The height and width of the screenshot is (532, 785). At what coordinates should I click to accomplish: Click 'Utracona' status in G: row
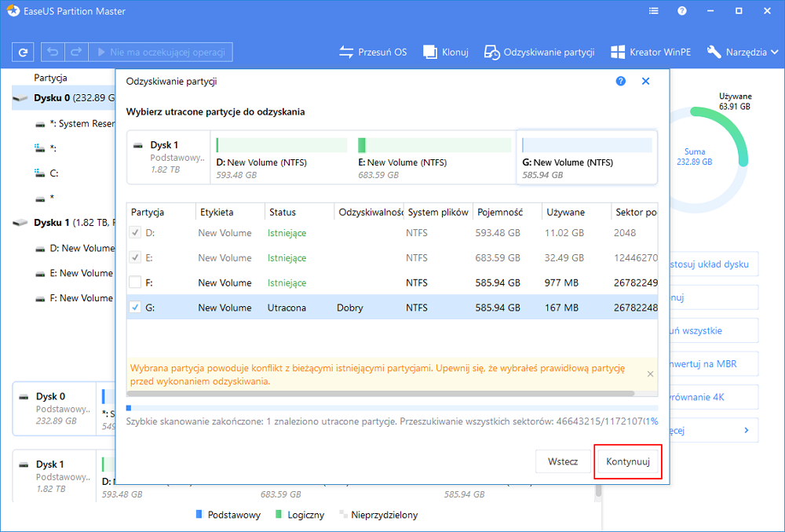pos(287,308)
